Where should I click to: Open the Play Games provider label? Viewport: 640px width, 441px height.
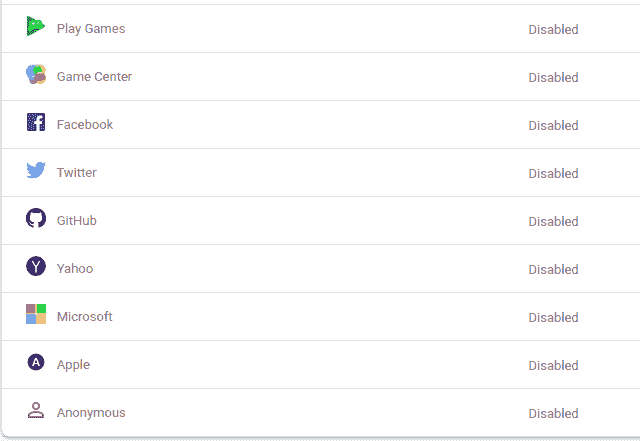point(91,29)
